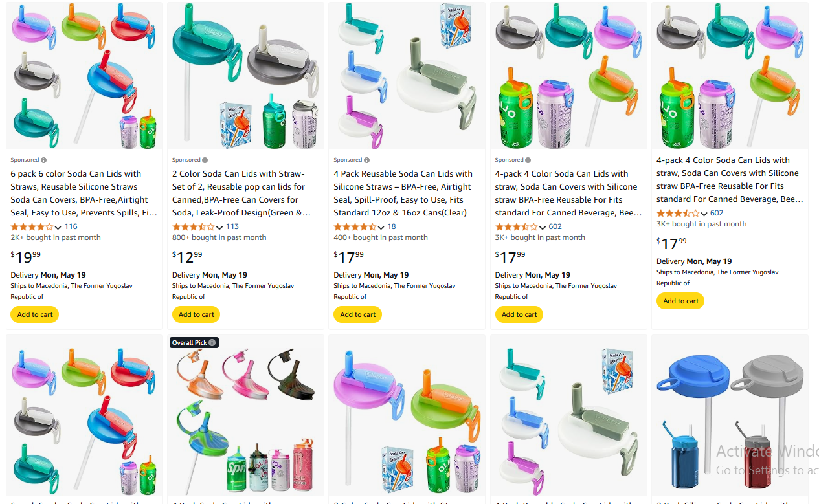819x504 pixels.
Task: Open rating breakdown for unsponsored 602-review listing
Action: (x=704, y=214)
